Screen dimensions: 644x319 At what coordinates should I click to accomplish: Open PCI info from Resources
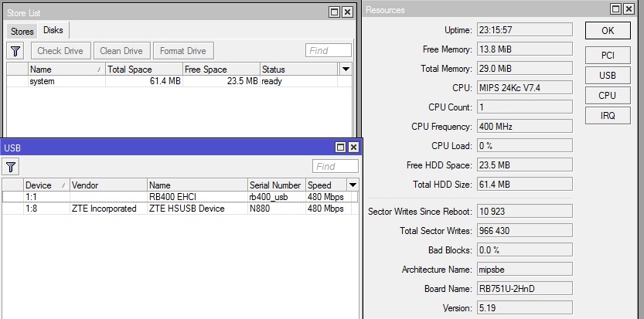pos(608,56)
